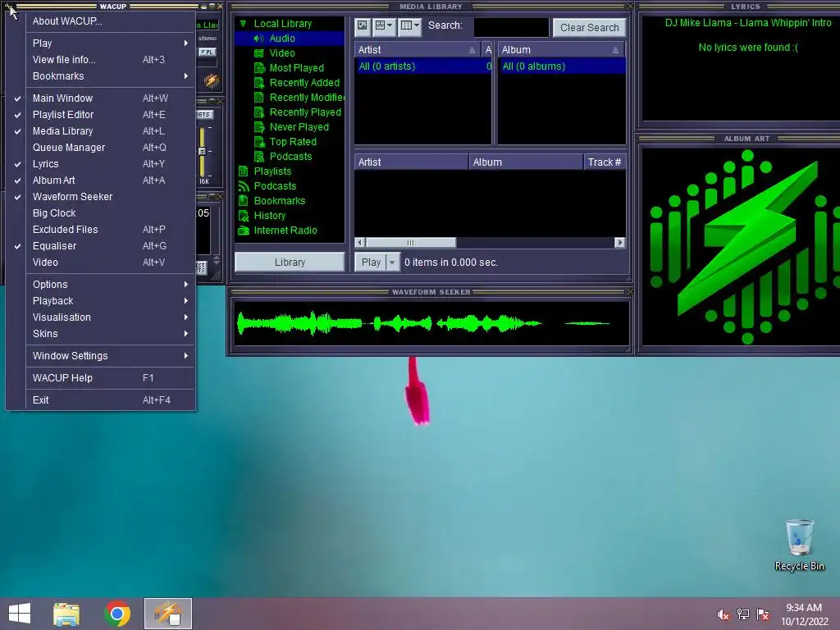This screenshot has width=840, height=630.
Task: Choose View file info menu entry
Action: coord(100,59)
